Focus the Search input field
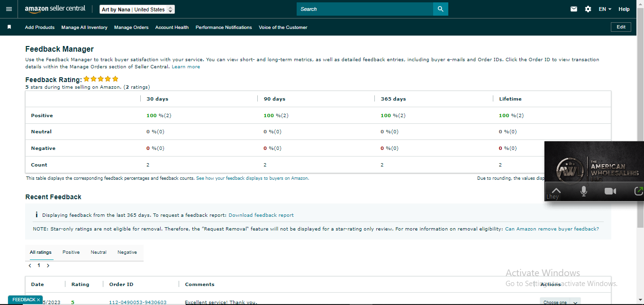Screen dimensions: 644x305 pos(365,9)
